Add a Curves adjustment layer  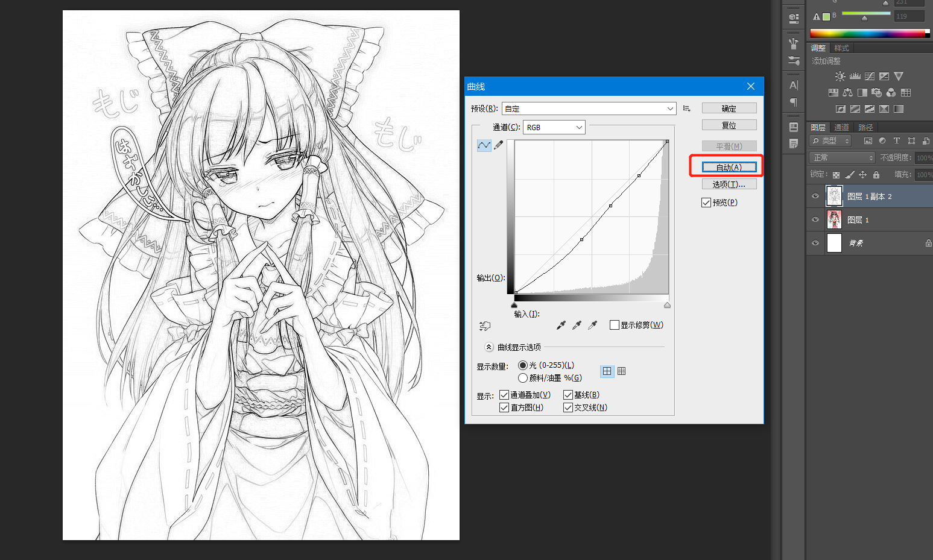pyautogui.click(x=870, y=76)
